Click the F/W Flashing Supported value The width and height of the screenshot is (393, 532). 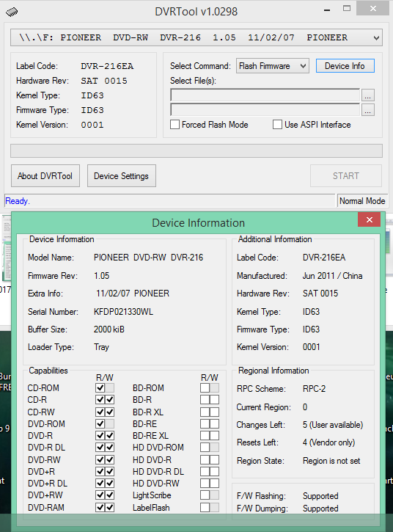320,496
